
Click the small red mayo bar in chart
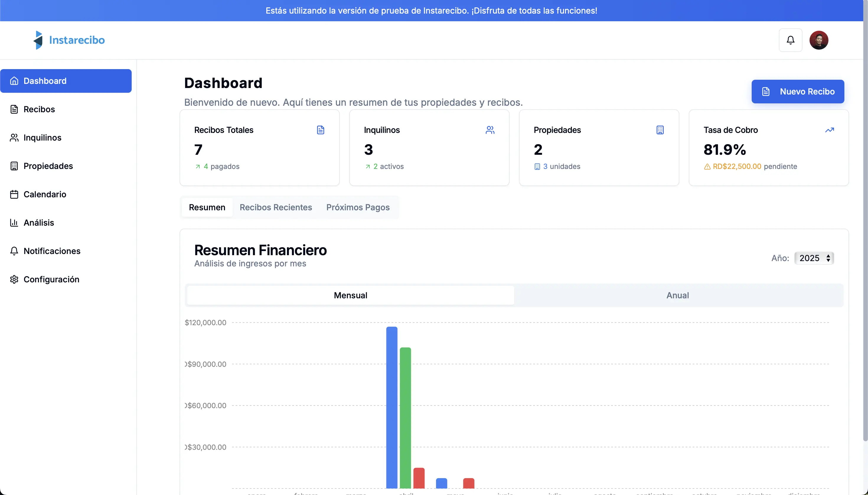coord(469,483)
